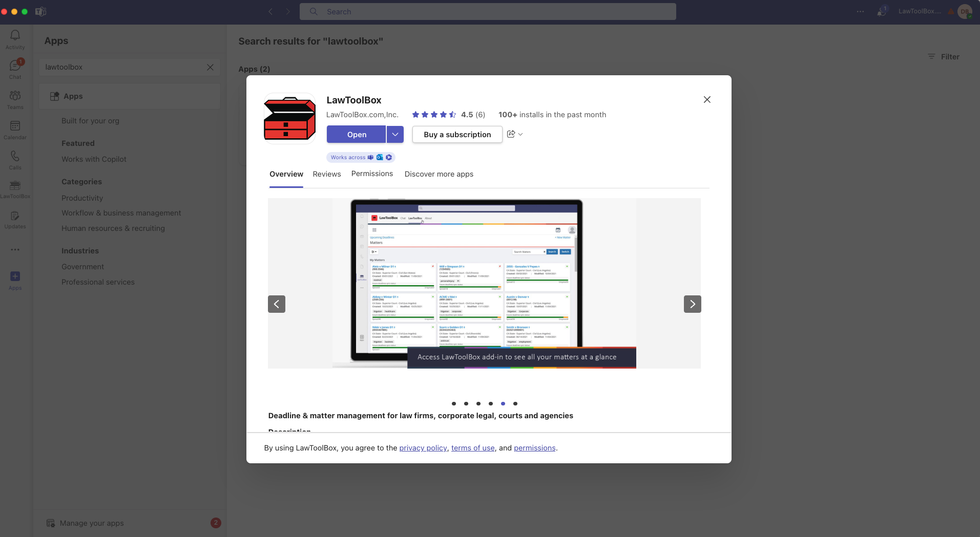Image resolution: width=980 pixels, height=537 pixels.
Task: Go forward with the forward arrow
Action: 288,12
